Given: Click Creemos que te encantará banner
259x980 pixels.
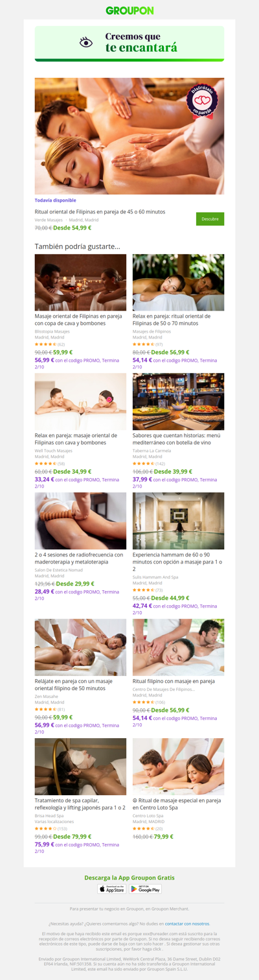Looking at the screenshot, I should [129, 43].
